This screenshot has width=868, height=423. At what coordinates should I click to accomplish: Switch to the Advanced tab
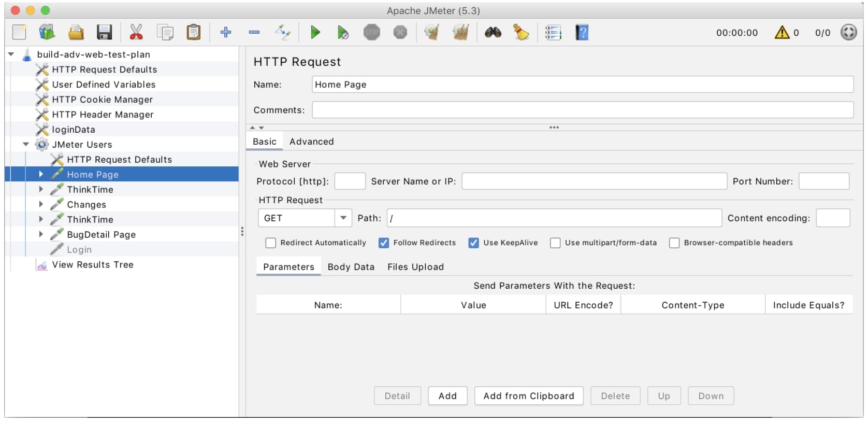(312, 142)
